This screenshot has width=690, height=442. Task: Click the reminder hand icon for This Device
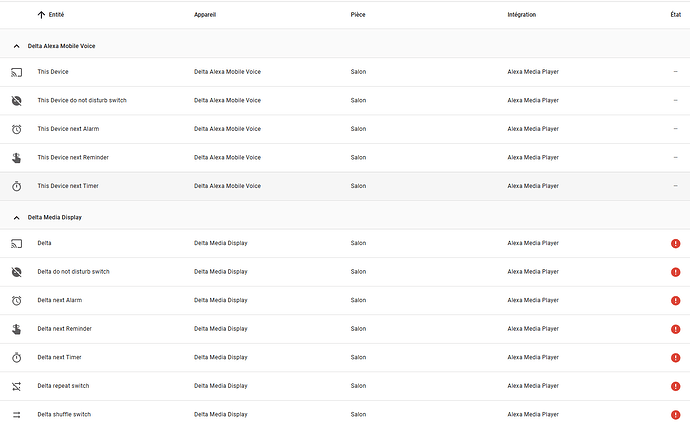(x=16, y=158)
